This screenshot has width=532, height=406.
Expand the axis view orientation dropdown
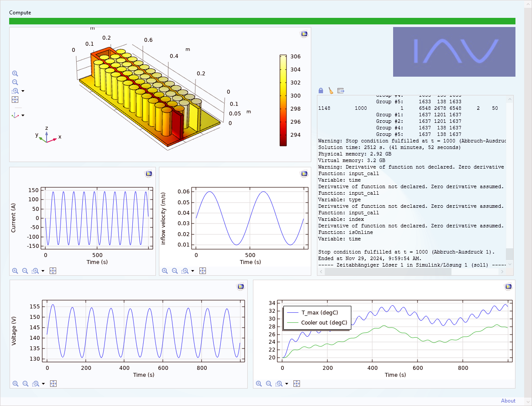(23, 115)
